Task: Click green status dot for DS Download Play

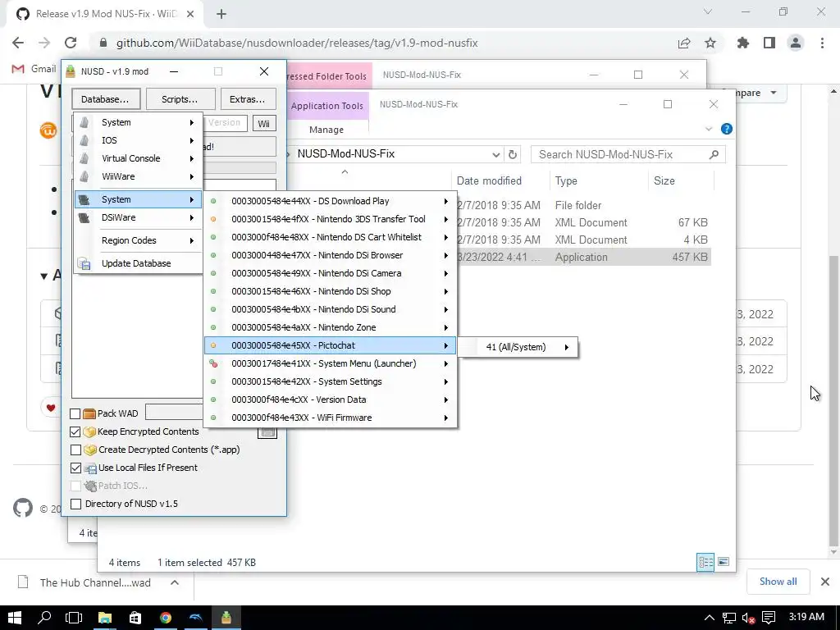Action: click(x=213, y=202)
